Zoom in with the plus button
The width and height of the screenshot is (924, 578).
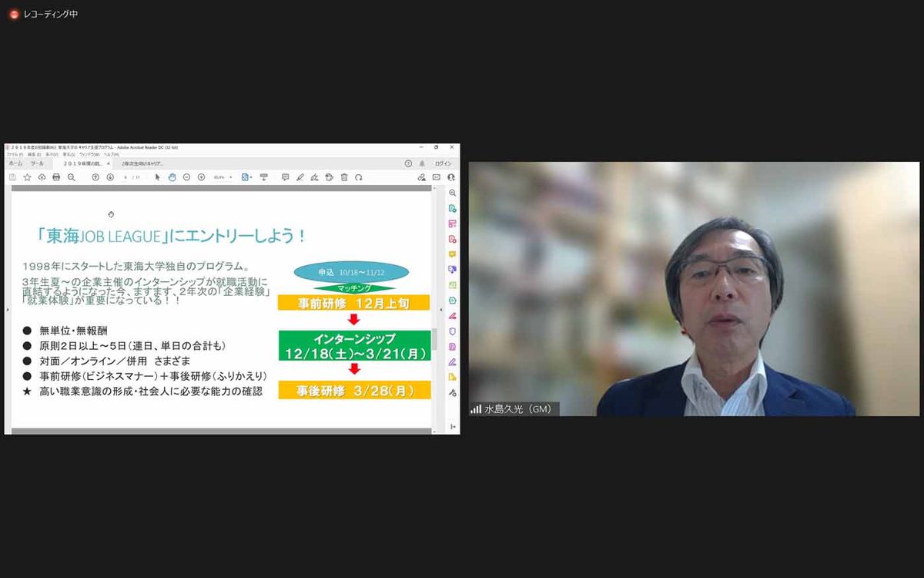point(201,177)
